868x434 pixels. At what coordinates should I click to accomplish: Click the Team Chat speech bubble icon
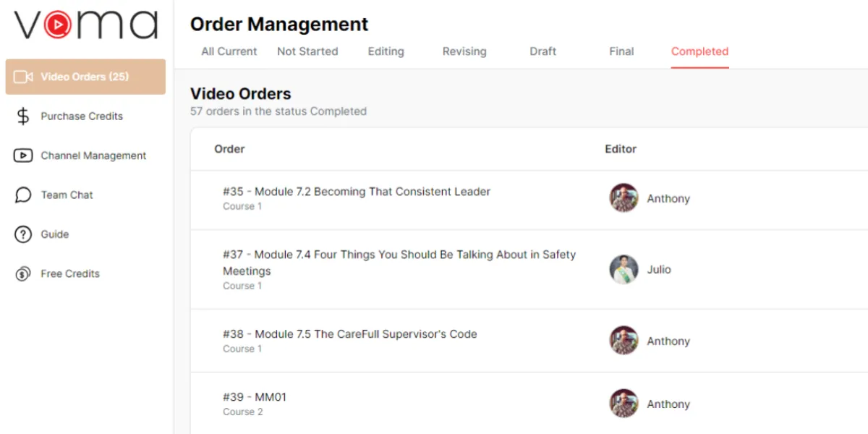(23, 195)
